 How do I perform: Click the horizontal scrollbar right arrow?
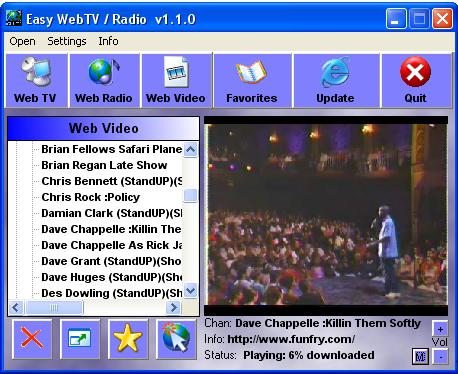coord(173,307)
